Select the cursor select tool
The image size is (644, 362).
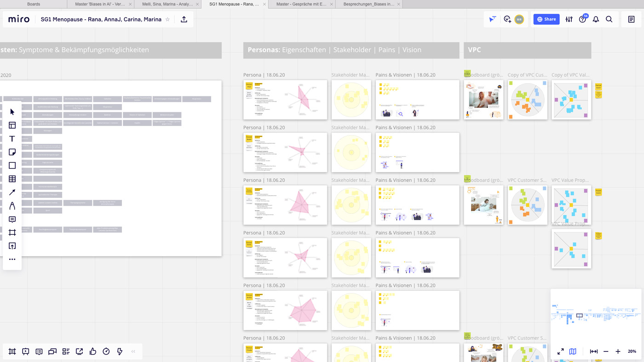click(x=12, y=112)
